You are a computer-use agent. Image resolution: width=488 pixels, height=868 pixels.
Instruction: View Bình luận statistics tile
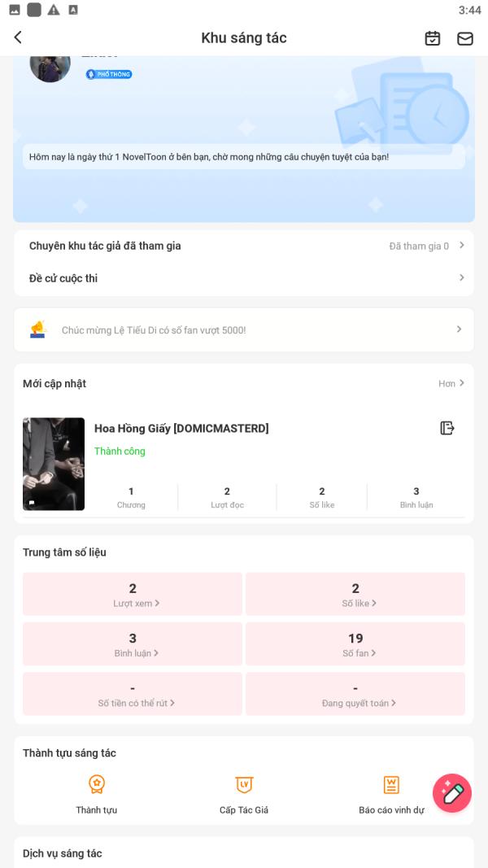133,643
